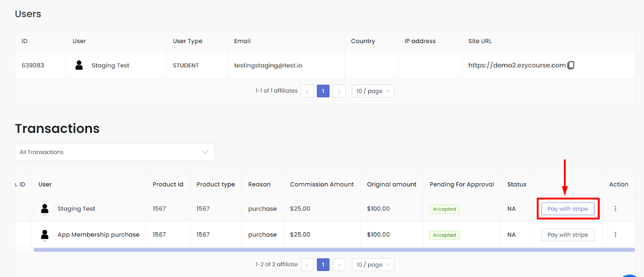Screen dimensions: 644x277
Task: Click the 1-2 of 2 affiliate count
Action: click(x=277, y=265)
